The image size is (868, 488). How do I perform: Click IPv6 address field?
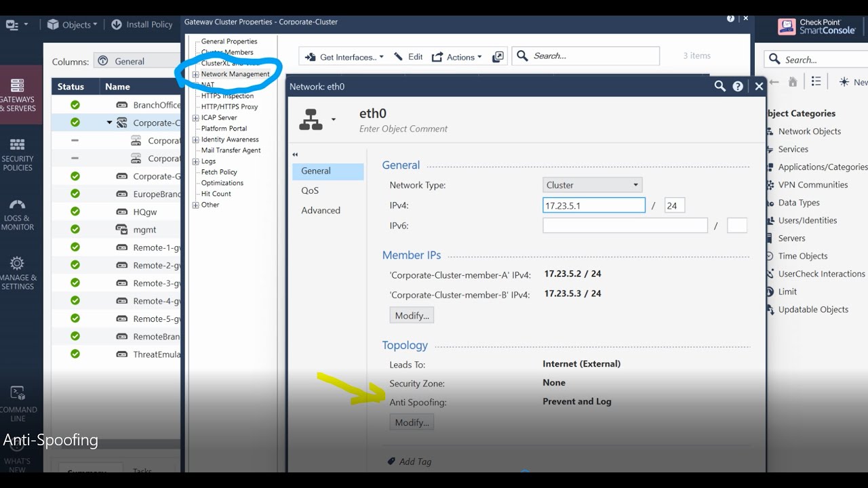click(625, 226)
